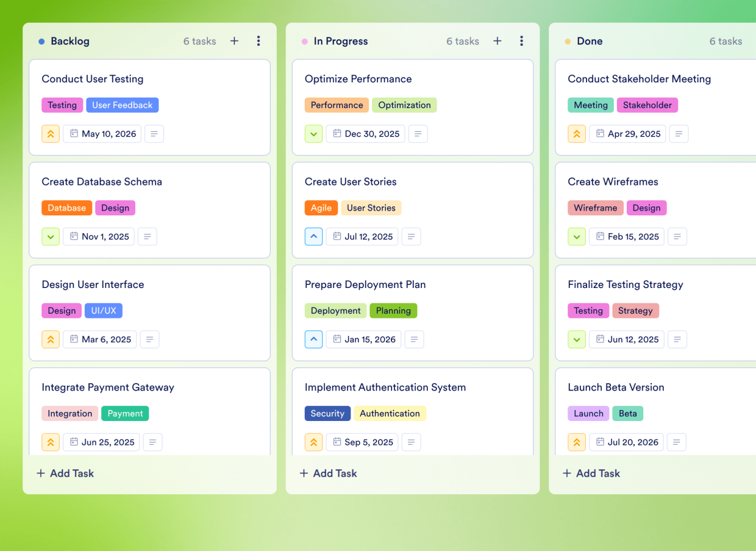Viewport: 756px width, 551px height.
Task: Open the Backlog column options menu
Action: (259, 41)
